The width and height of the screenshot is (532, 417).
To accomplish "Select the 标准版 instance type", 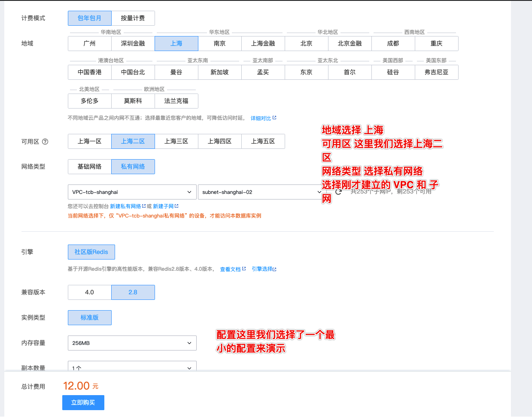I will click(x=89, y=317).
